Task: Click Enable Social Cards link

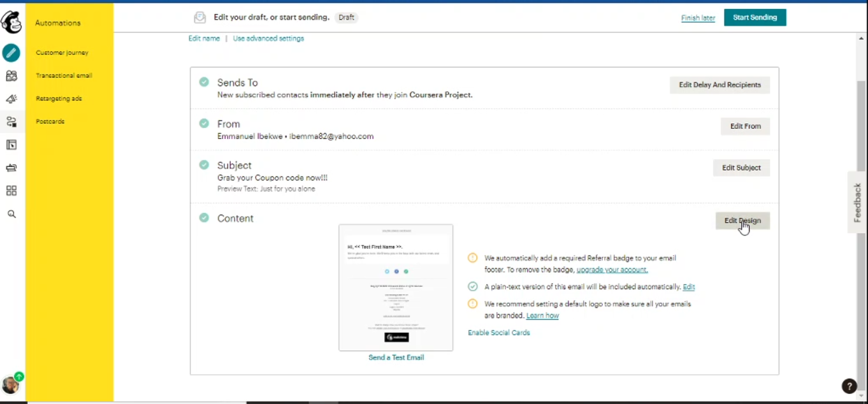Action: coord(499,333)
